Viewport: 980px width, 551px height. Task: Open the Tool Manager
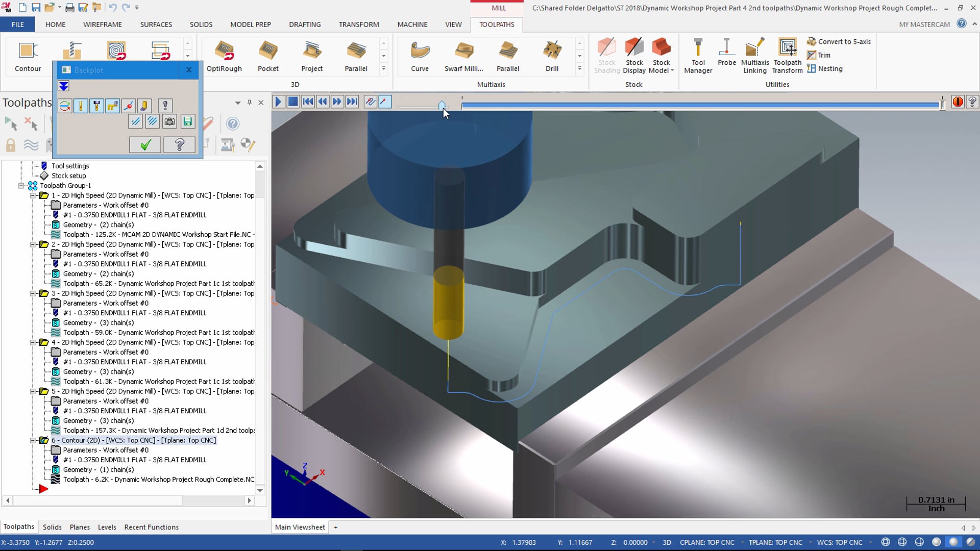click(698, 56)
